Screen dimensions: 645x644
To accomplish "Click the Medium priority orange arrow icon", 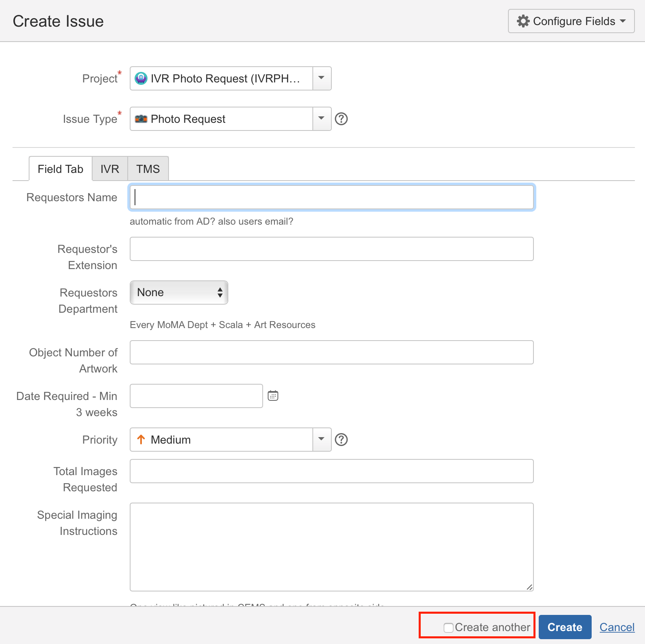I will [x=141, y=439].
